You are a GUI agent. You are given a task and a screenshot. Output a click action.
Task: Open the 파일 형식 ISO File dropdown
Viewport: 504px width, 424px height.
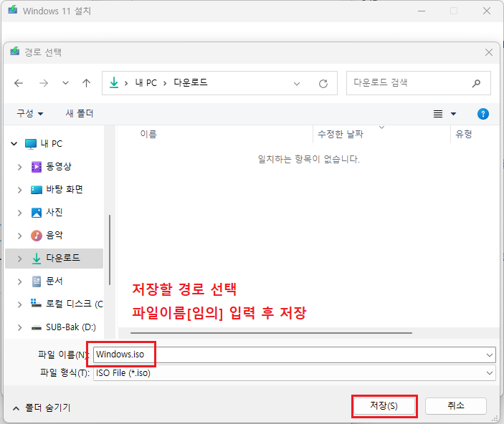pos(295,373)
